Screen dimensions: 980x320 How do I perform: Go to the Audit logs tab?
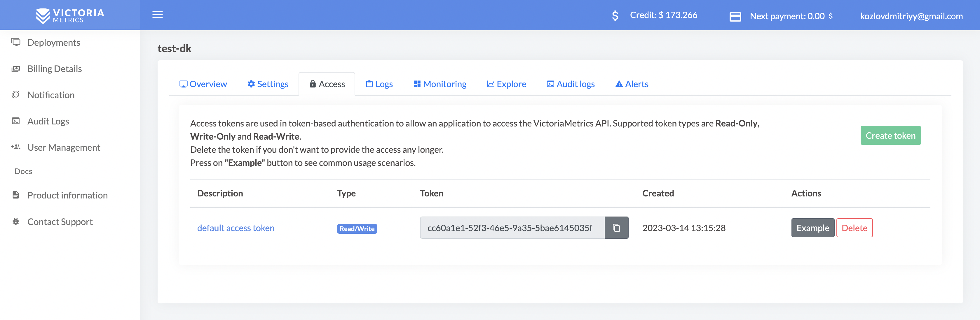(x=571, y=84)
